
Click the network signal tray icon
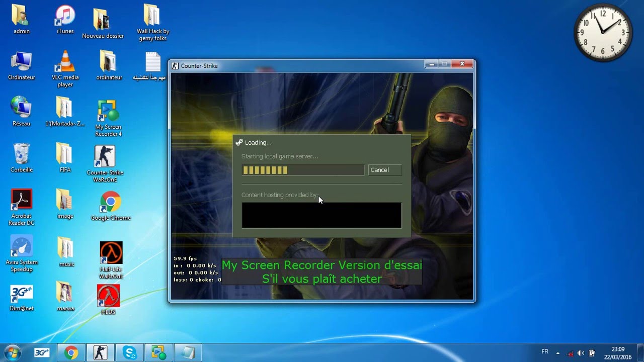tap(570, 353)
